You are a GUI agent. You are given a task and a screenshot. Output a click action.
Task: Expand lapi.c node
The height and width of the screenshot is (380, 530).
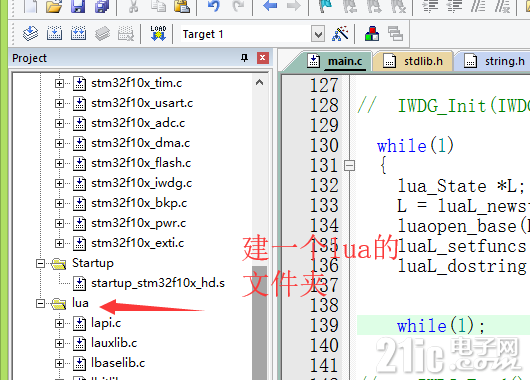[59, 324]
